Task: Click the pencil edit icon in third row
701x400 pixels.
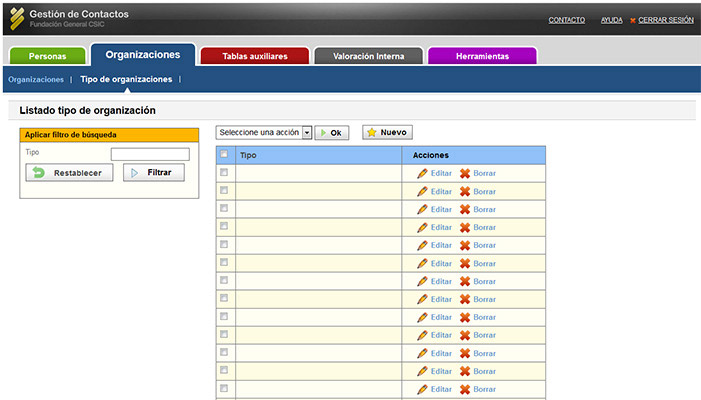Action: [x=422, y=209]
